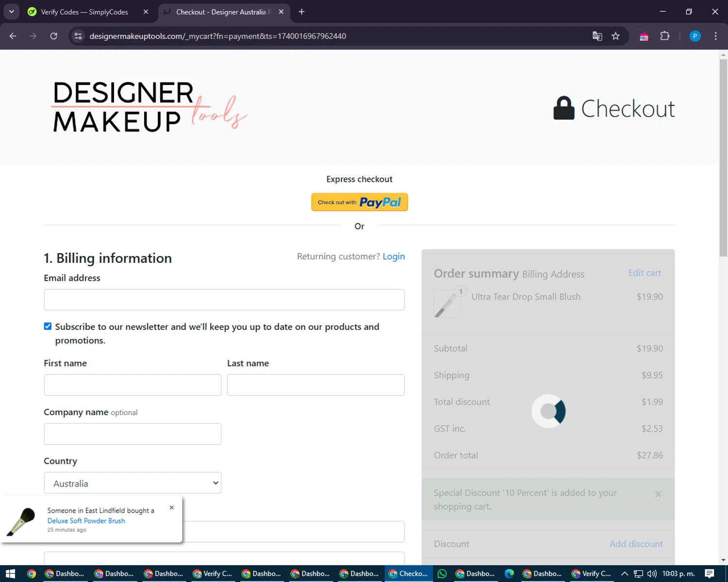
Task: Close the Checkout tab
Action: 281,12
